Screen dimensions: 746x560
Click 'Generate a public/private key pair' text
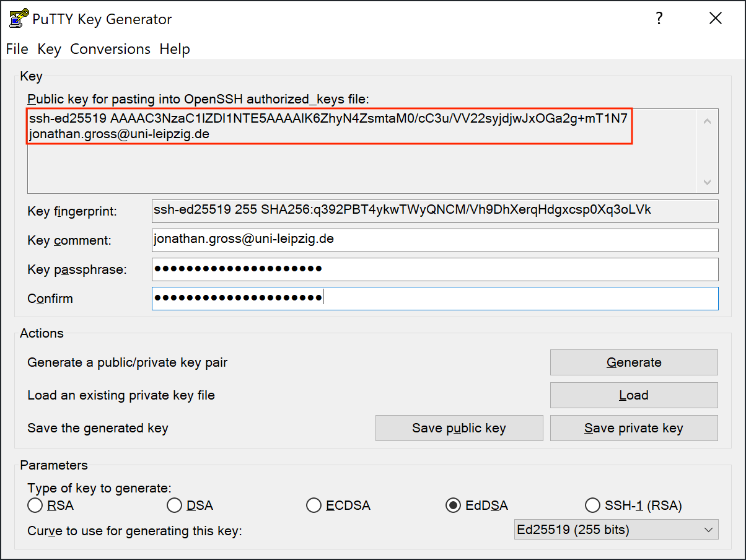[128, 362]
